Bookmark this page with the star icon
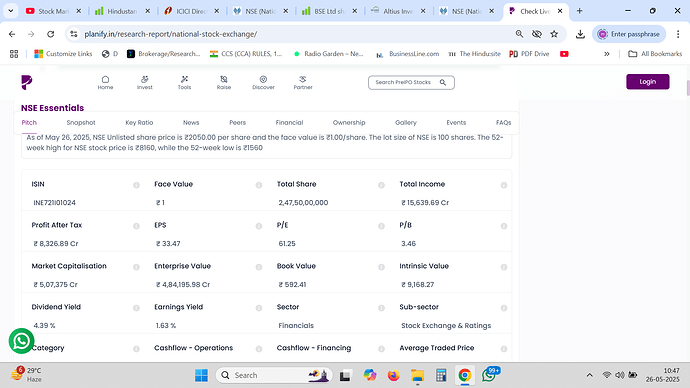690x388 pixels. [554, 34]
